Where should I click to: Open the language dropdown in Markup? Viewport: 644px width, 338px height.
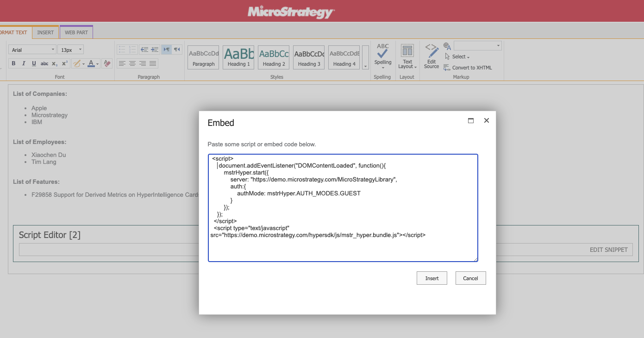(499, 46)
